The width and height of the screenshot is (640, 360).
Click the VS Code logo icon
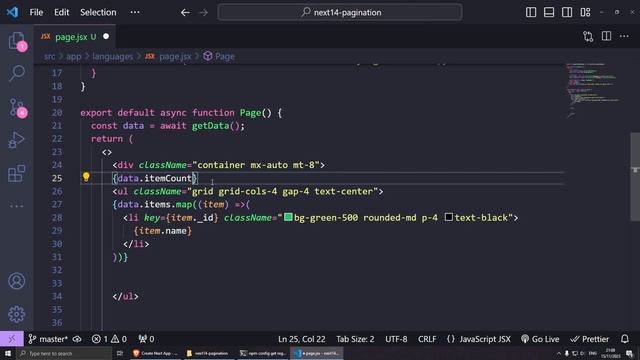[12, 12]
